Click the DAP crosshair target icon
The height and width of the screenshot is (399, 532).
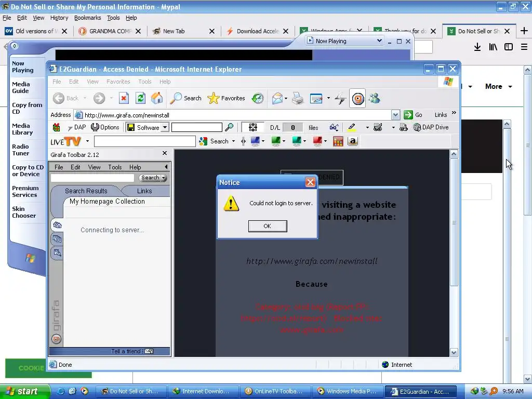(253, 128)
